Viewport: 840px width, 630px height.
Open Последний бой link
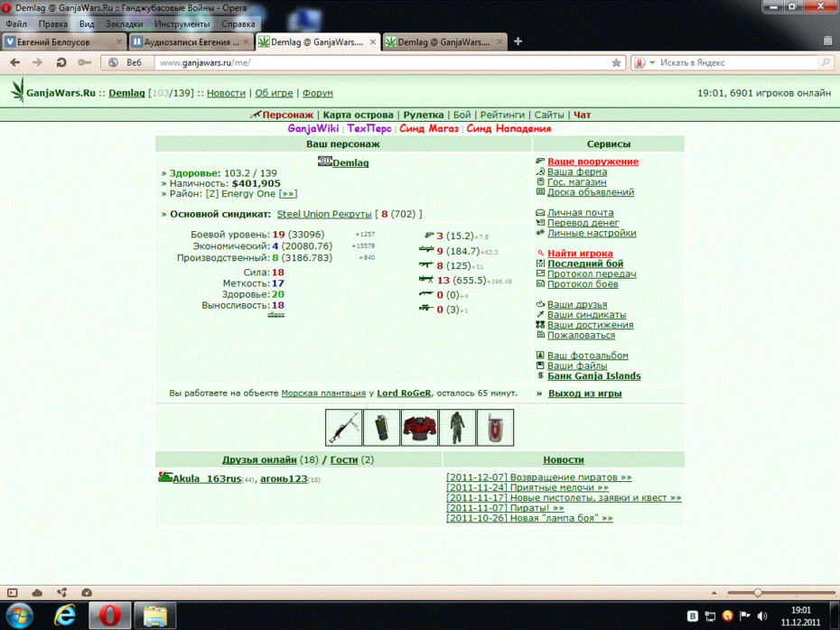(x=585, y=264)
